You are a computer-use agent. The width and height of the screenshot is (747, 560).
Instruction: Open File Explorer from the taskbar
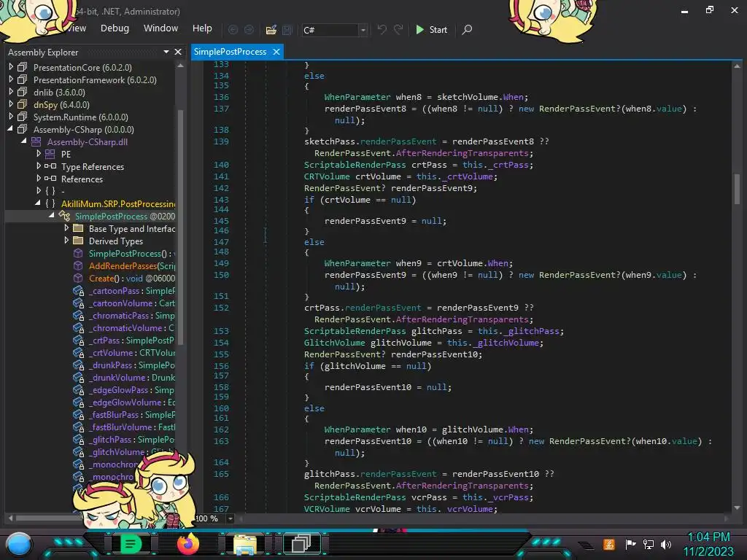(x=244, y=544)
